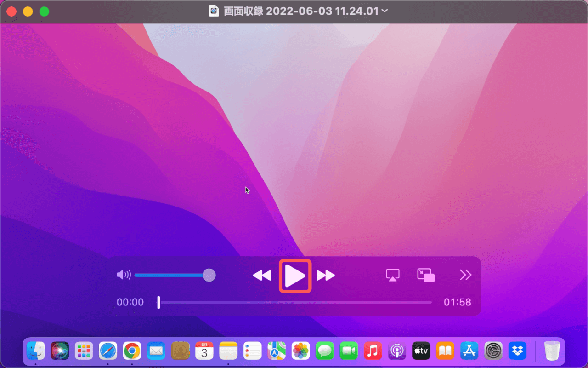Enable picture-in-picture mode
This screenshot has height=368, width=588.
click(x=426, y=275)
